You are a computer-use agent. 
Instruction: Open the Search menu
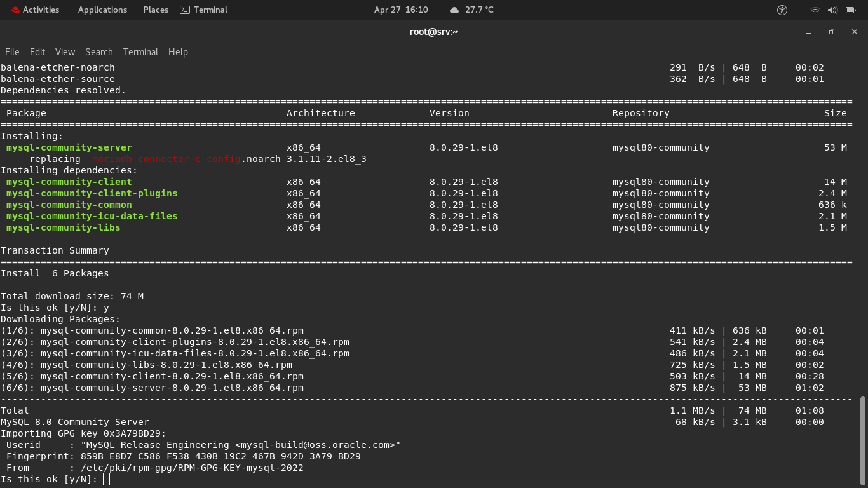(x=99, y=52)
